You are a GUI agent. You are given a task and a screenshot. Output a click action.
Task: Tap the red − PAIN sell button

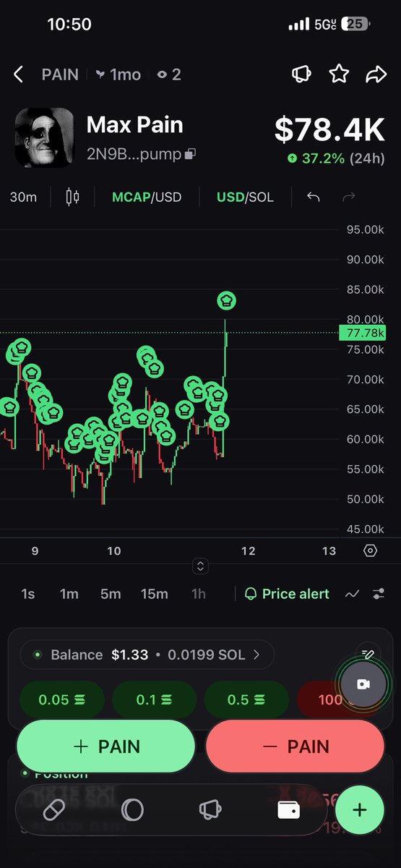(x=295, y=746)
